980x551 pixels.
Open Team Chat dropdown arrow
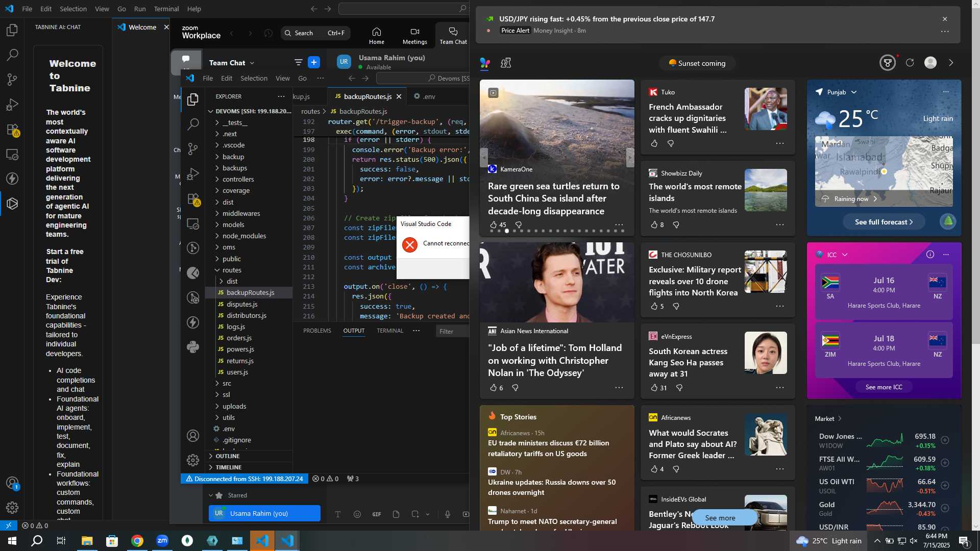coord(252,63)
